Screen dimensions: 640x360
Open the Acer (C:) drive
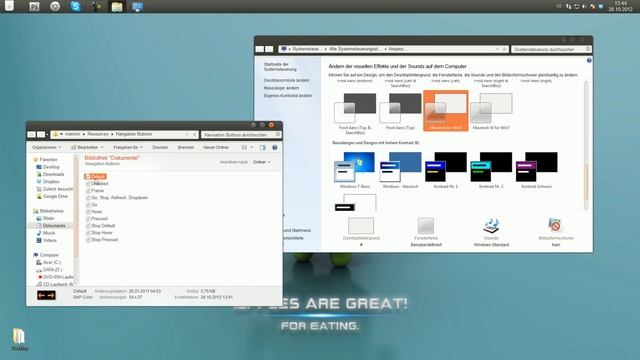51,262
